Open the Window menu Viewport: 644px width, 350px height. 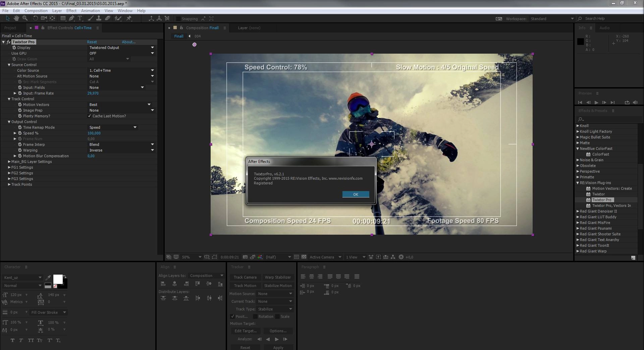(125, 10)
